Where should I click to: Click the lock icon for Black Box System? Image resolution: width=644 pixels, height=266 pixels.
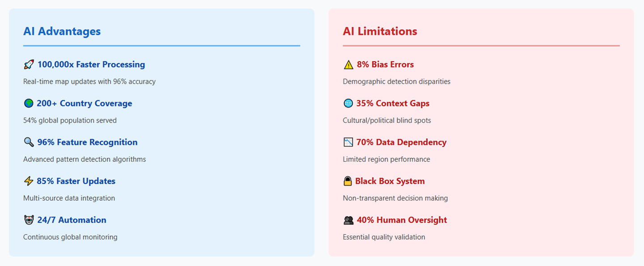pyautogui.click(x=347, y=181)
